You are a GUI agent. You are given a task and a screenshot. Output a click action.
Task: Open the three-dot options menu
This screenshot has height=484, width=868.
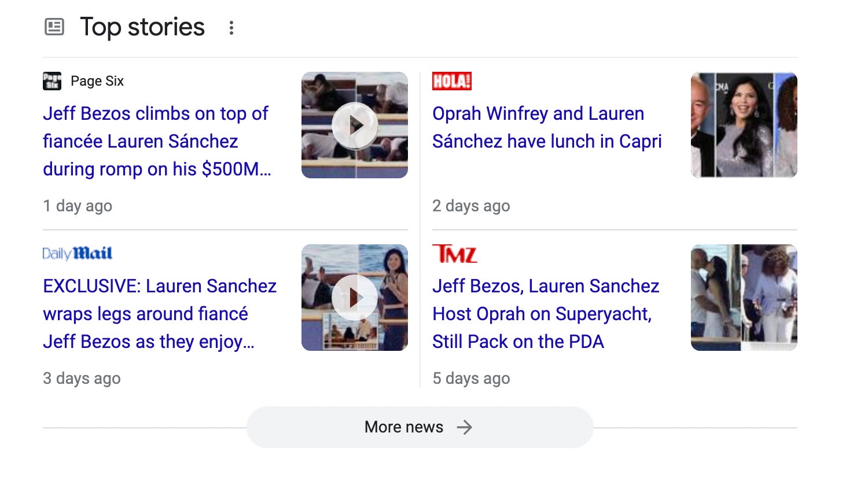point(231,28)
